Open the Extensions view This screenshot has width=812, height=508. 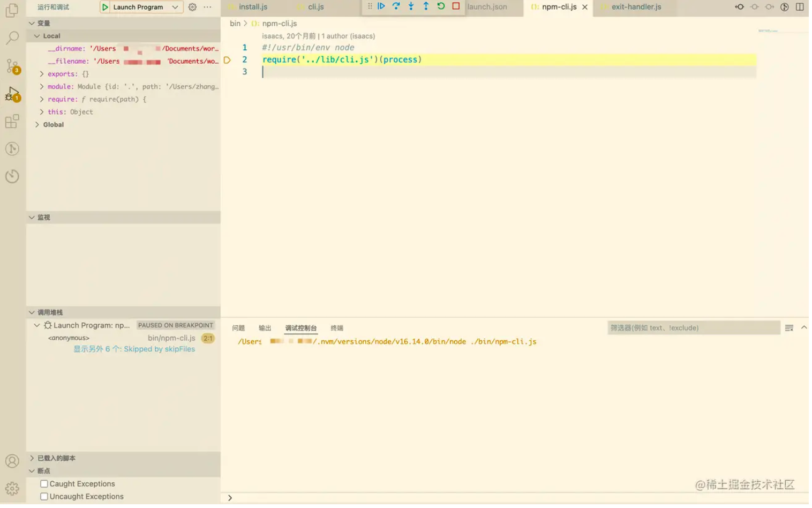(12, 121)
